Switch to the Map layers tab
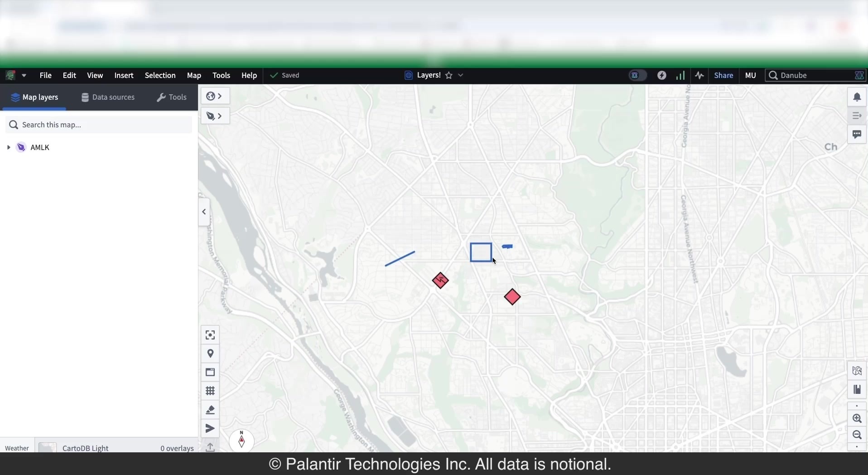This screenshot has height=475, width=868. click(34, 97)
